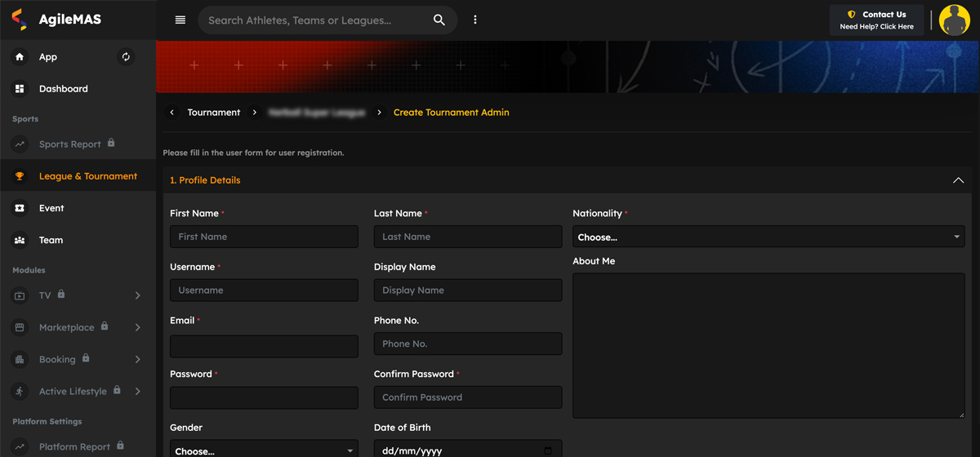Click the lock icon next to TV
980x457 pixels.
[x=61, y=294]
